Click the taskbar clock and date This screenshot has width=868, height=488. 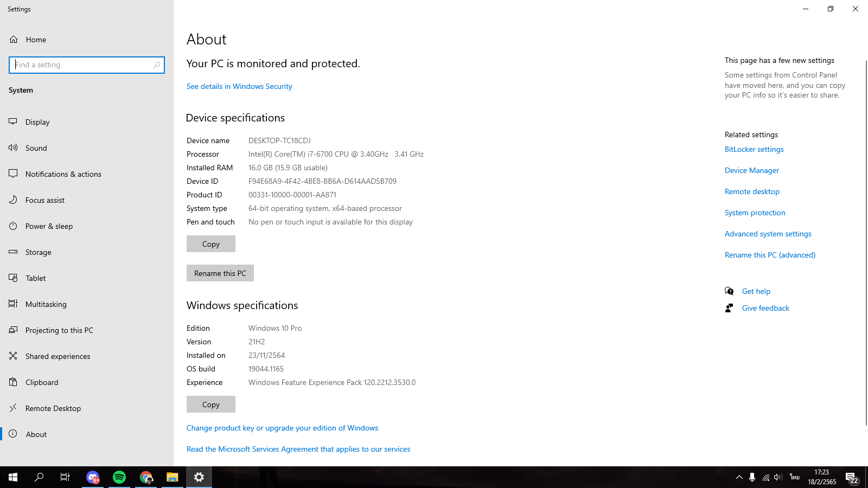pos(822,477)
